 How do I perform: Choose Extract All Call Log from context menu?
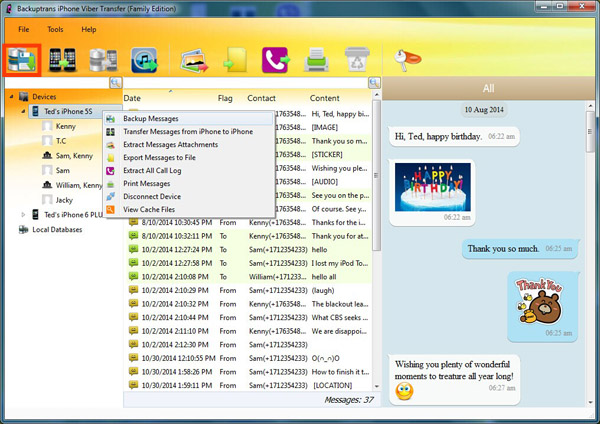click(153, 171)
